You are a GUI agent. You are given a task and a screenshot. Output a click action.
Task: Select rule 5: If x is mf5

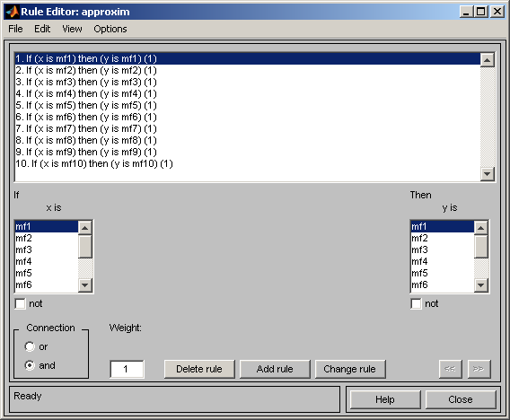point(248,106)
